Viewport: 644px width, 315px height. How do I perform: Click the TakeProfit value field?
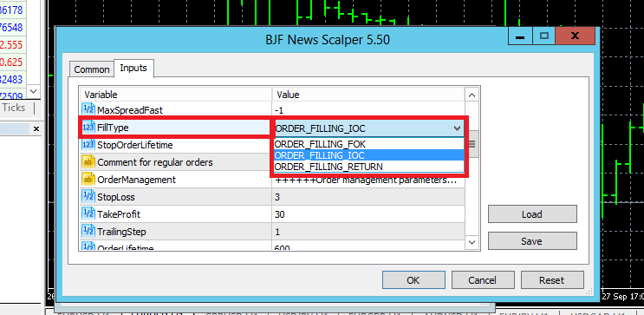(368, 214)
